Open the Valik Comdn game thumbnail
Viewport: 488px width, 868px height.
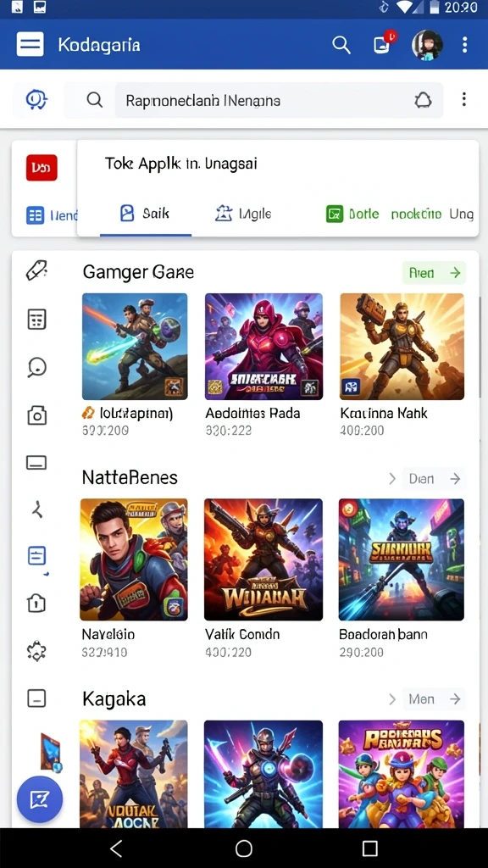263,559
